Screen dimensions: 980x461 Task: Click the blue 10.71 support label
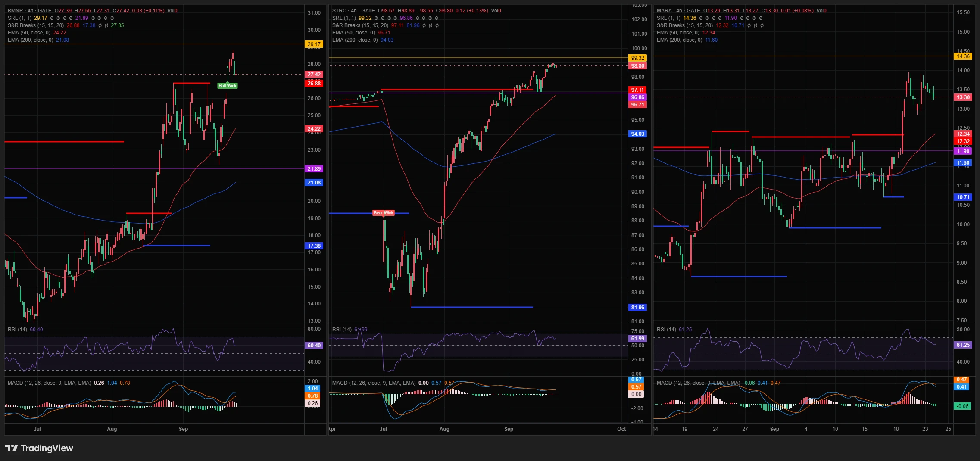tap(963, 197)
